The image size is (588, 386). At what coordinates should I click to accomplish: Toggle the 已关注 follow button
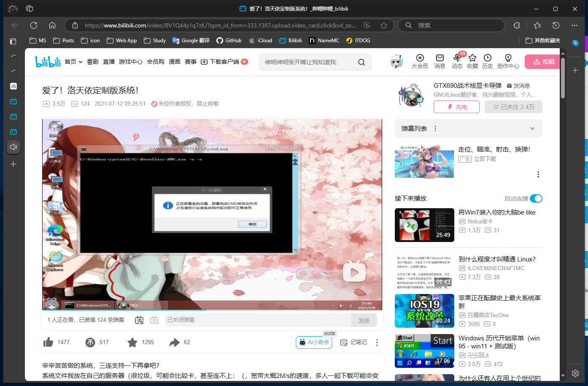513,107
